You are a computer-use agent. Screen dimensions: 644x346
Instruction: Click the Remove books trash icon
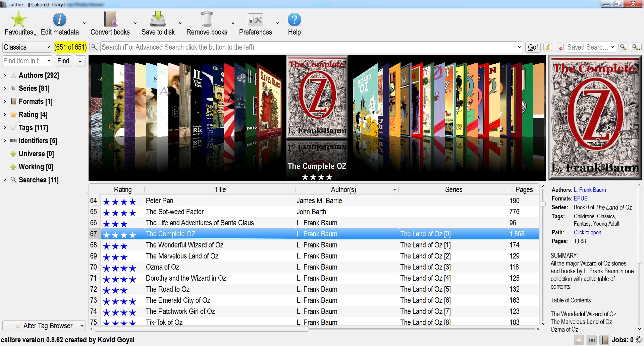(x=207, y=19)
